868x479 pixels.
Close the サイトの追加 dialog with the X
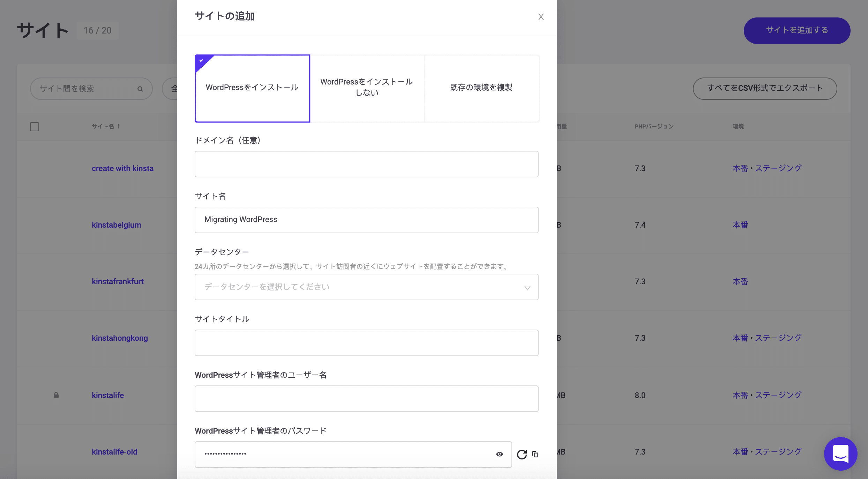[x=541, y=17]
